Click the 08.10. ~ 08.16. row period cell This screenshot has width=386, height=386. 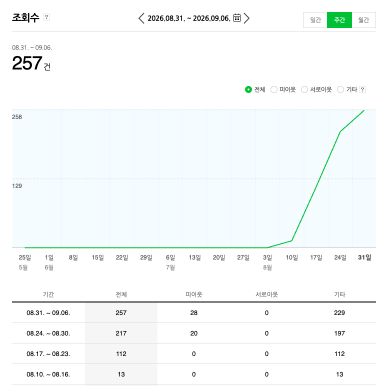[48, 374]
